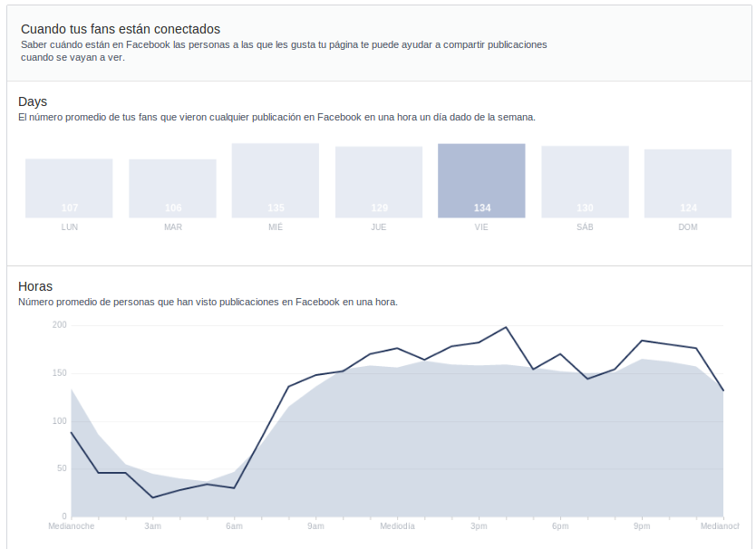The width and height of the screenshot is (756, 549).
Task: Click the line chart's lowest point at 3am
Action: click(152, 497)
